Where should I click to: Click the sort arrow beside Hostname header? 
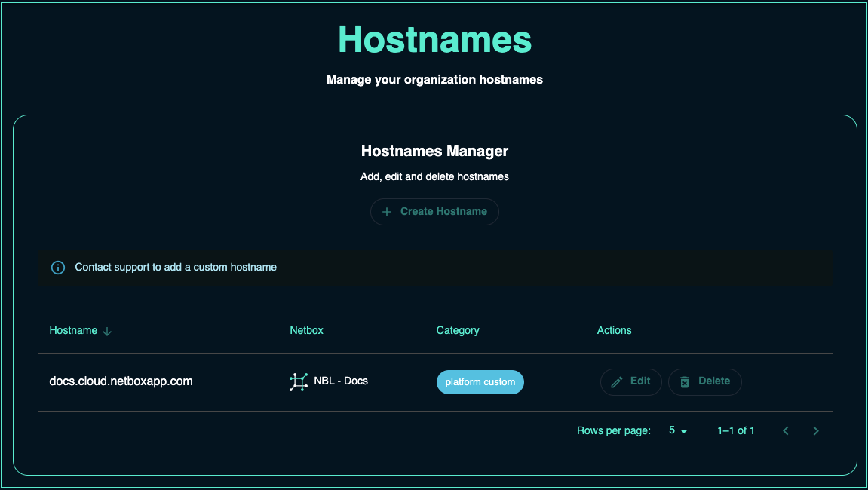point(107,331)
